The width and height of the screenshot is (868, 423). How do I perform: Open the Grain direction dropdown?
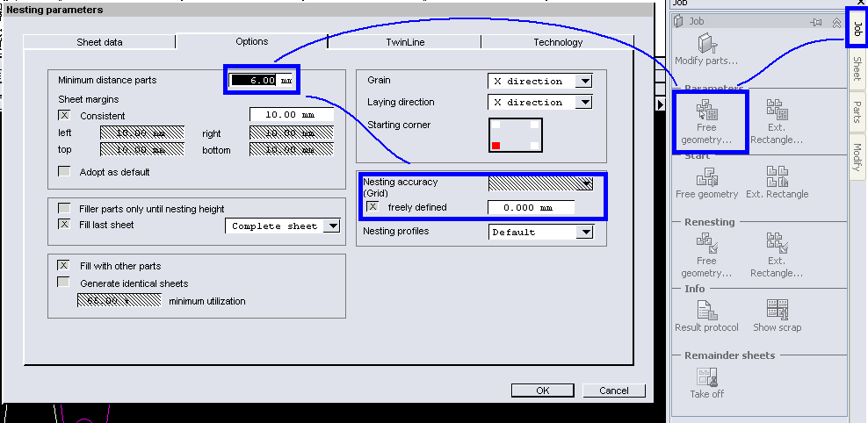583,82
